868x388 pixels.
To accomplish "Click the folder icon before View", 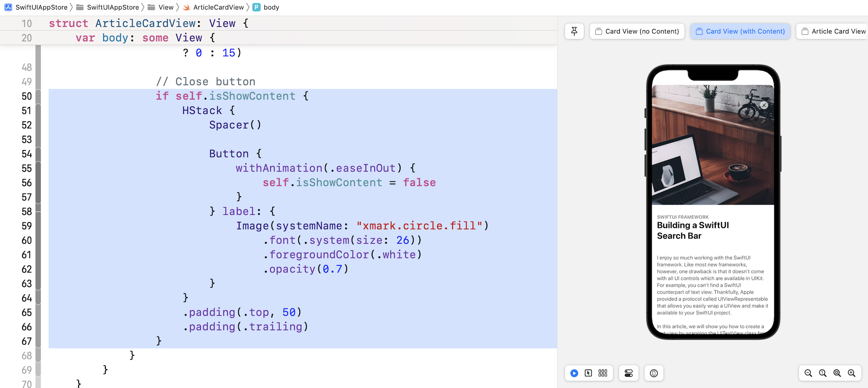I will (151, 7).
